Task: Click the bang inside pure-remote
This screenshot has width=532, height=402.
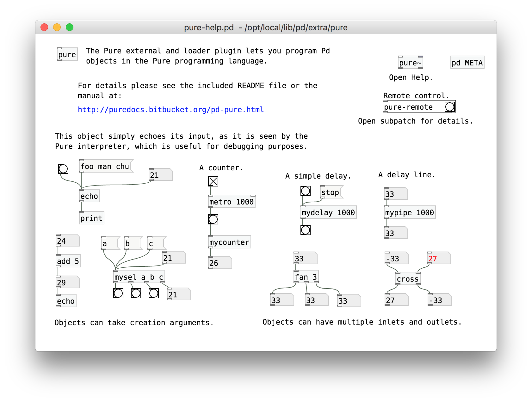Action: point(449,107)
